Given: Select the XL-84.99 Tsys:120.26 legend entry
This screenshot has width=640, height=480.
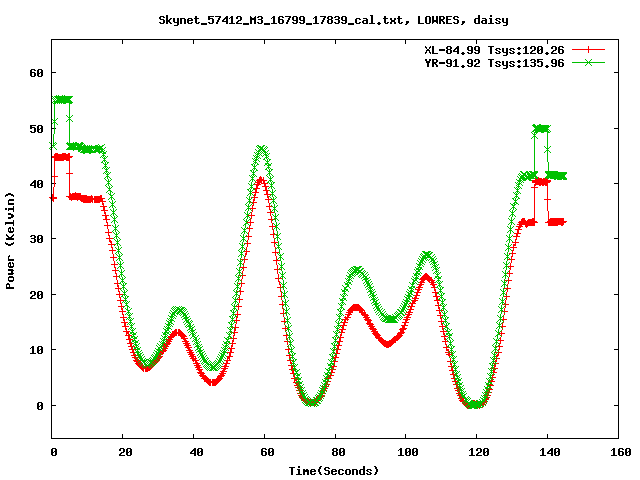Looking at the screenshot, I should coord(494,50).
